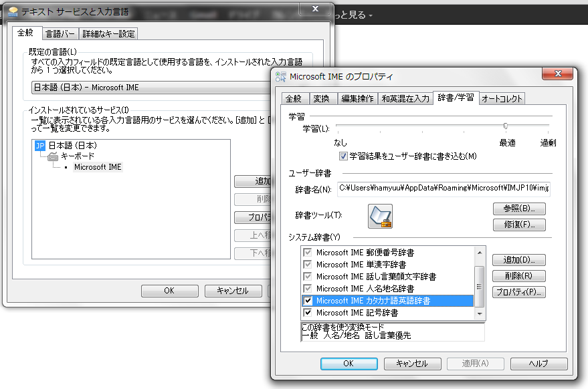Toggle 単漢字辞書 checkbox
588x389 pixels.
tap(308, 265)
